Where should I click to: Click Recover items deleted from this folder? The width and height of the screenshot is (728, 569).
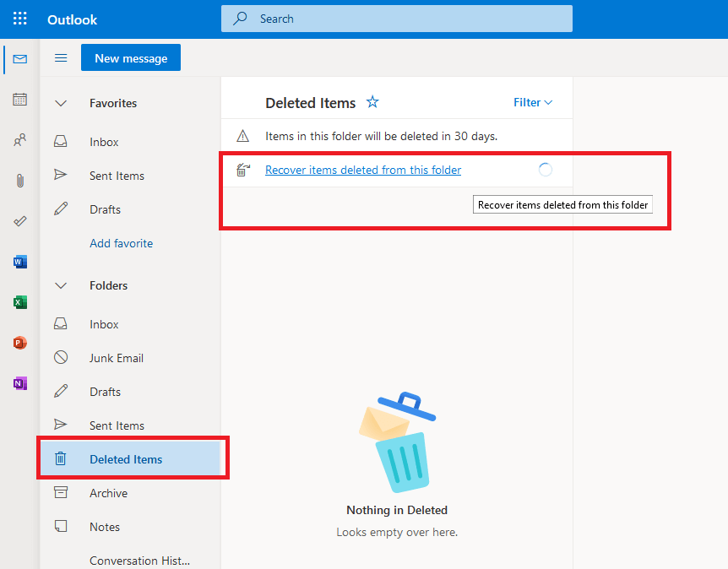[363, 170]
